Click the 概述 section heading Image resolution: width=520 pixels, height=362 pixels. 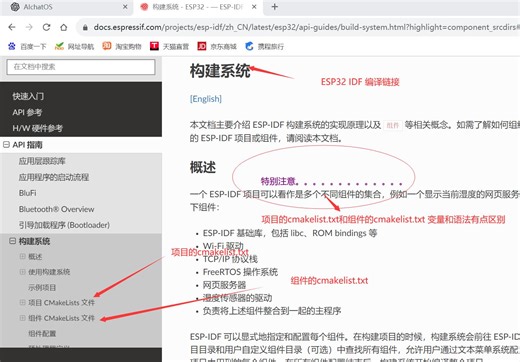pyautogui.click(x=203, y=167)
